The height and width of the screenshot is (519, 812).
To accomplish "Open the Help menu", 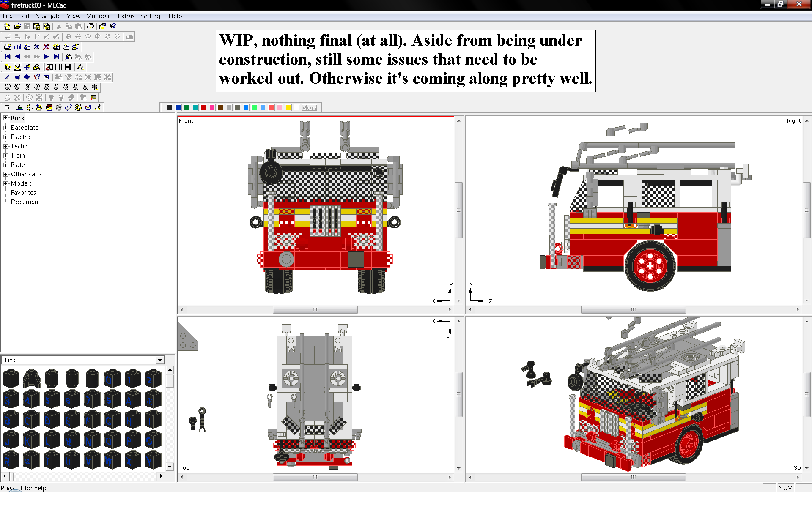I will pyautogui.click(x=175, y=16).
